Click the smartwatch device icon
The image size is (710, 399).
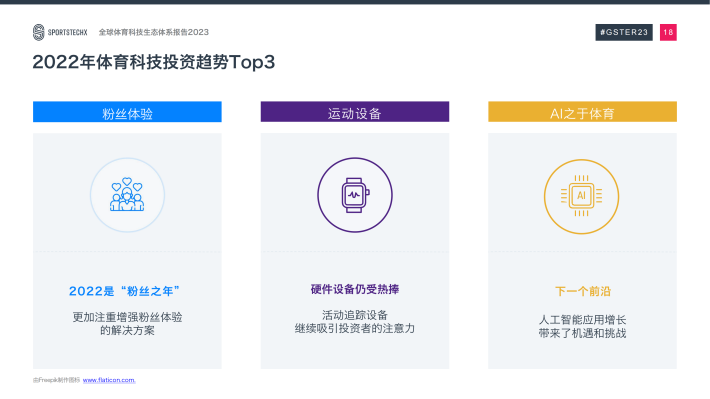click(355, 195)
